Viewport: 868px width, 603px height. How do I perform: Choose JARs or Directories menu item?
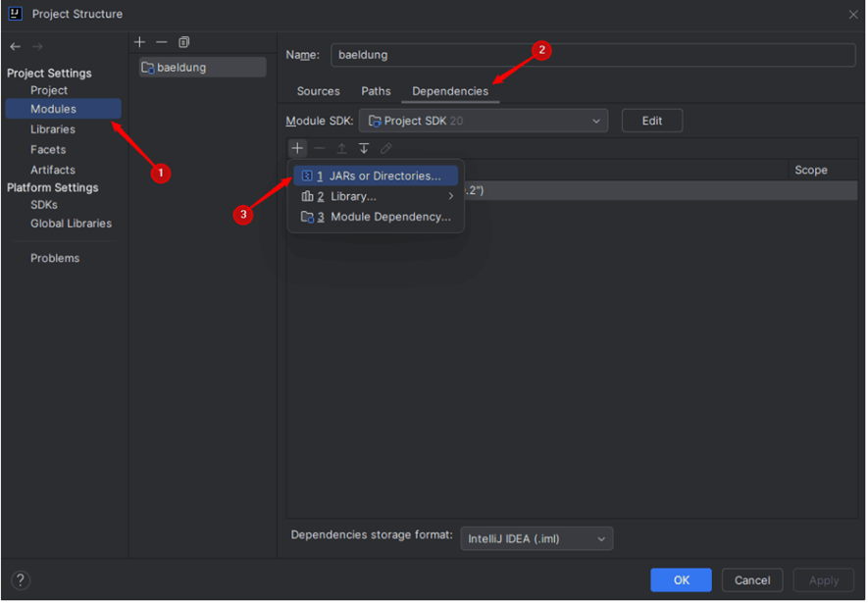[376, 176]
